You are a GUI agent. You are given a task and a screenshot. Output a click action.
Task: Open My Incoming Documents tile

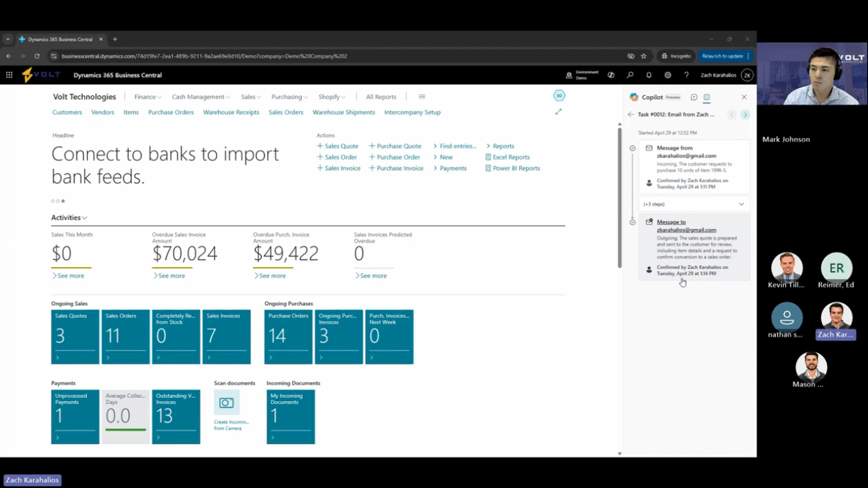pos(290,417)
